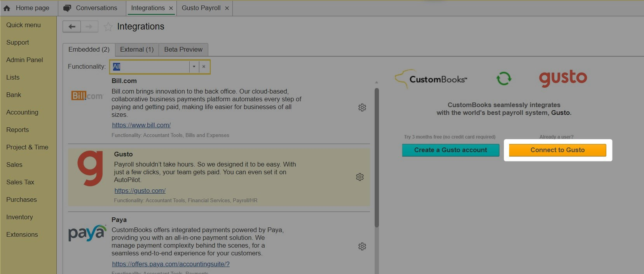
Task: Click 'Try 3 months free' text
Action: [x=450, y=137]
